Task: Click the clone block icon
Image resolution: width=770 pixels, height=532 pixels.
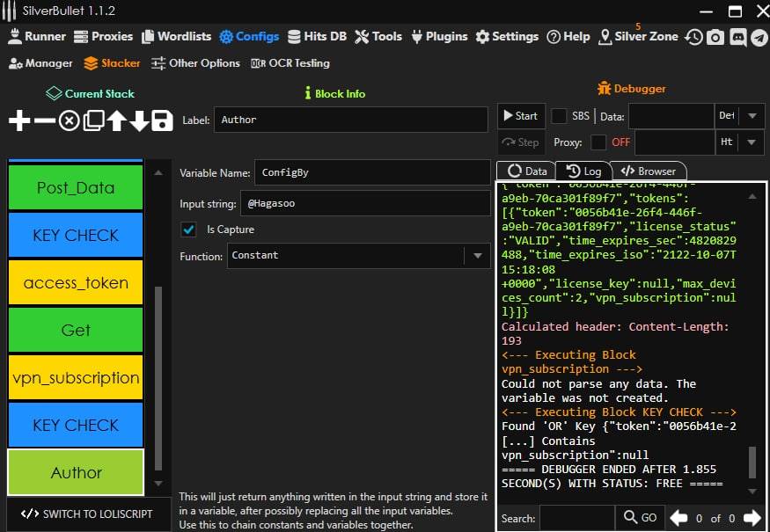Action: click(93, 120)
